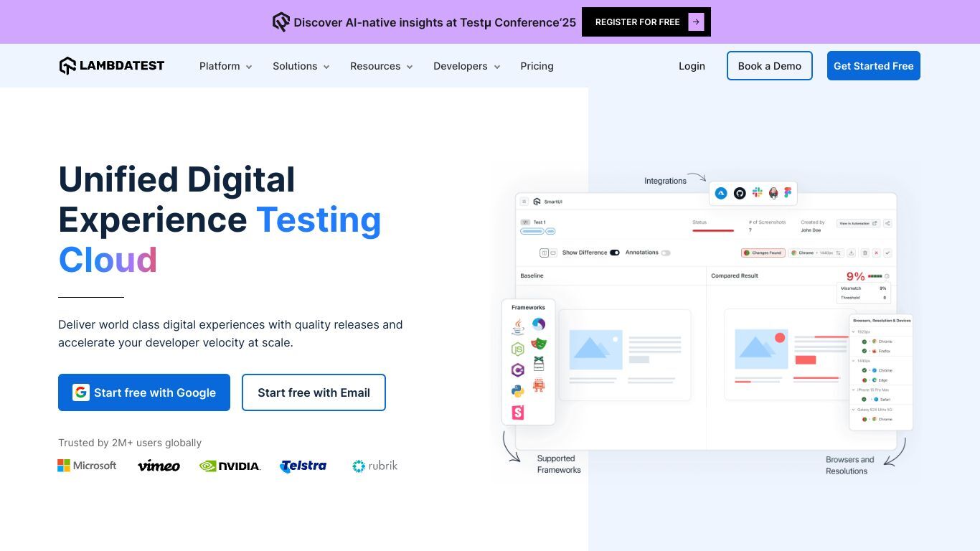The width and height of the screenshot is (980, 551).
Task: Click the Get Started Free button
Action: (874, 66)
